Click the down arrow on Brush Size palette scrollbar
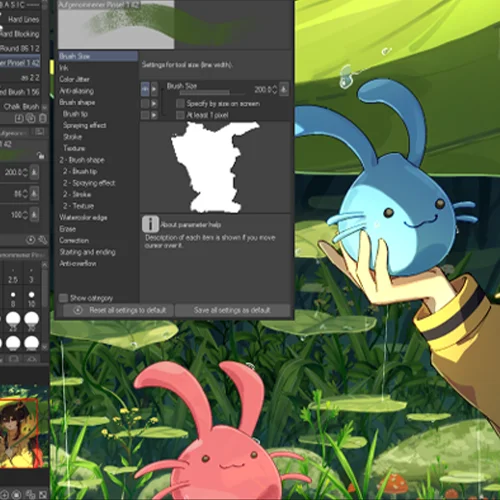 [44, 347]
